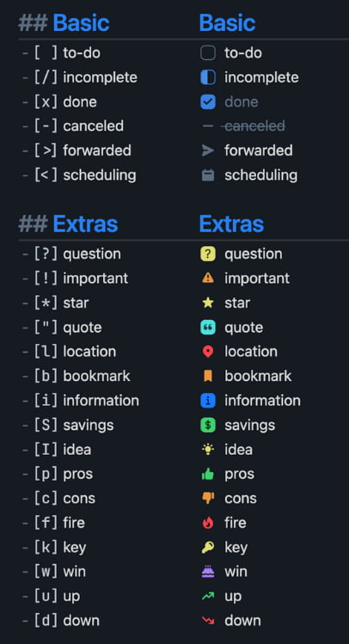Click the teal quote icon
This screenshot has width=349, height=644.
coord(208,328)
